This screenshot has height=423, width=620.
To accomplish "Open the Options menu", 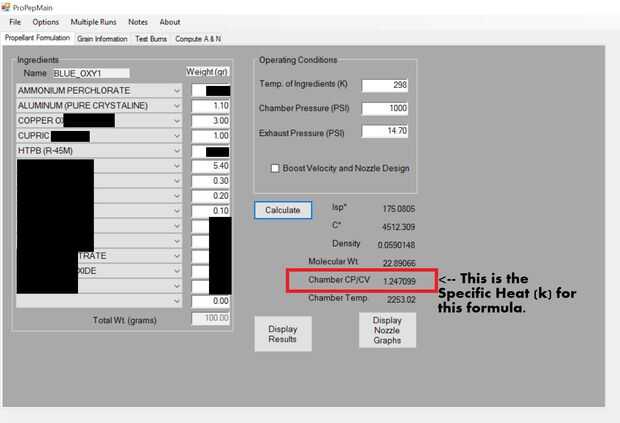I will (45, 22).
